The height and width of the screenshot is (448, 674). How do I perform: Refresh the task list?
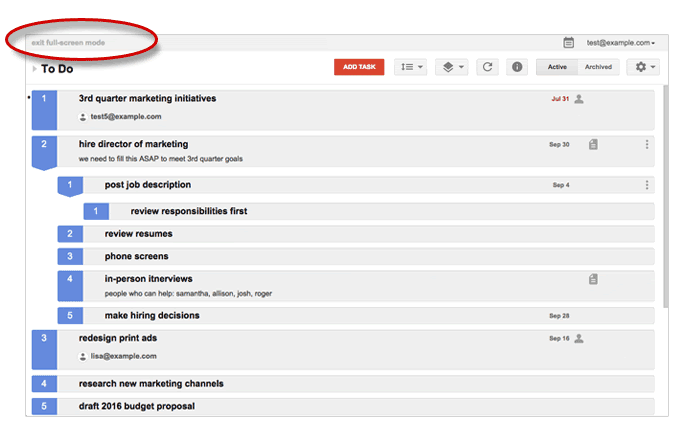coord(487,67)
